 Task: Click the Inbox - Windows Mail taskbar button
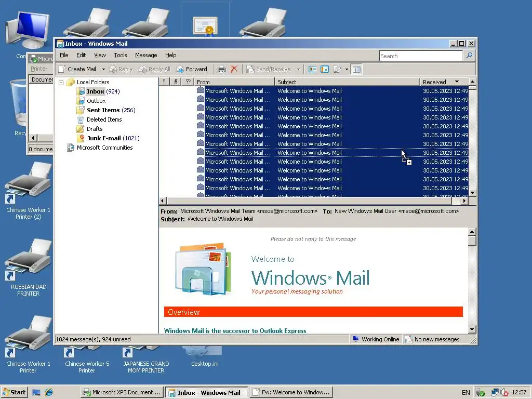tap(207, 392)
